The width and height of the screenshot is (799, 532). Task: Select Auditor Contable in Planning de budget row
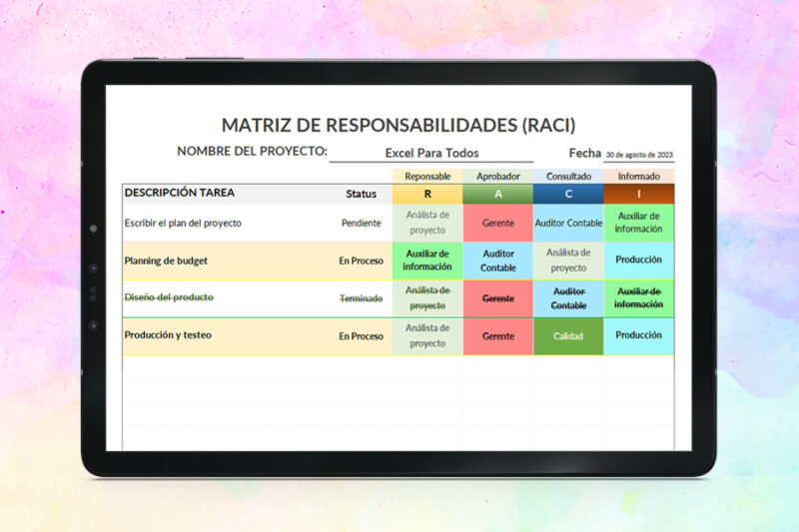click(497, 261)
